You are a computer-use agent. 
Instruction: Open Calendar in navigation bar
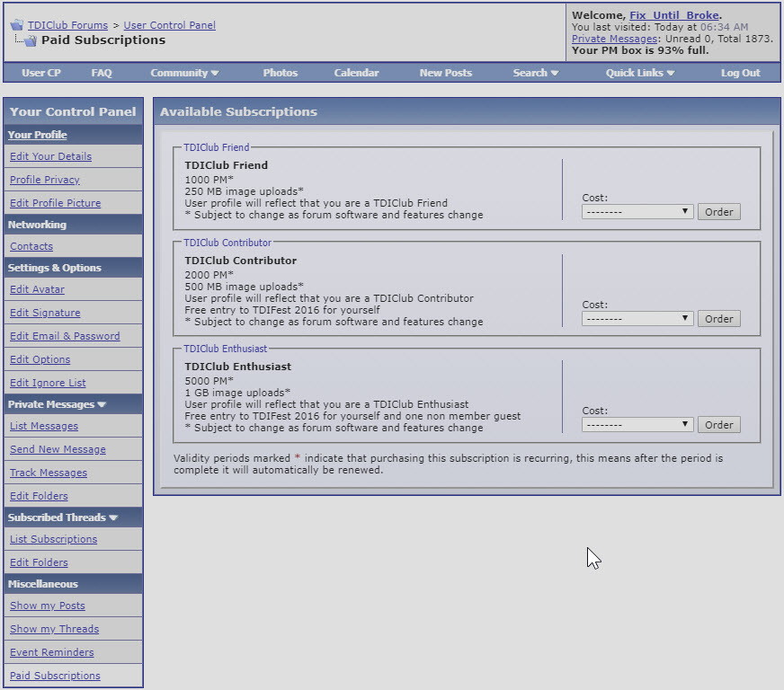pos(356,73)
